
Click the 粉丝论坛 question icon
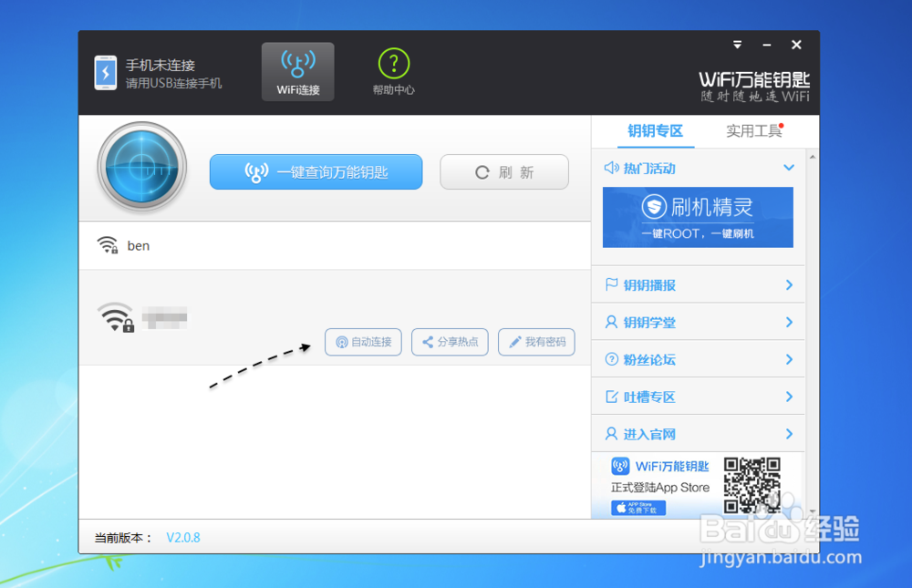click(611, 359)
